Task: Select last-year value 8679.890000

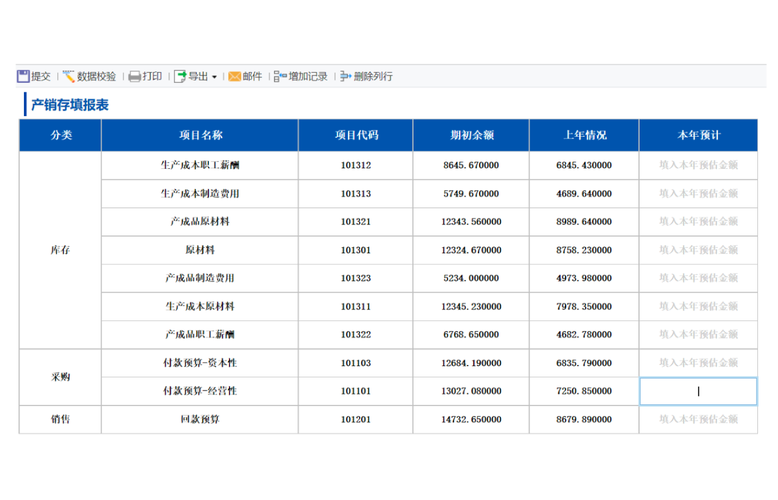Action: pyautogui.click(x=584, y=420)
